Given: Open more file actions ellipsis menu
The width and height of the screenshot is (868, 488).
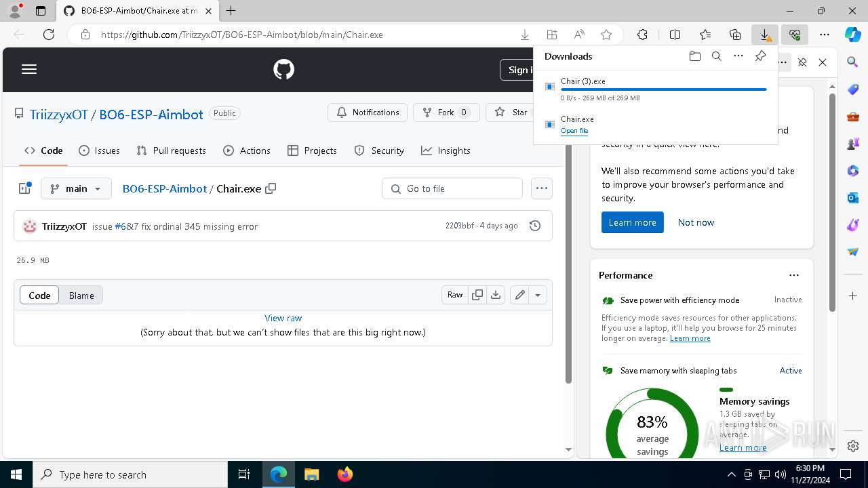Looking at the screenshot, I should coord(541,188).
